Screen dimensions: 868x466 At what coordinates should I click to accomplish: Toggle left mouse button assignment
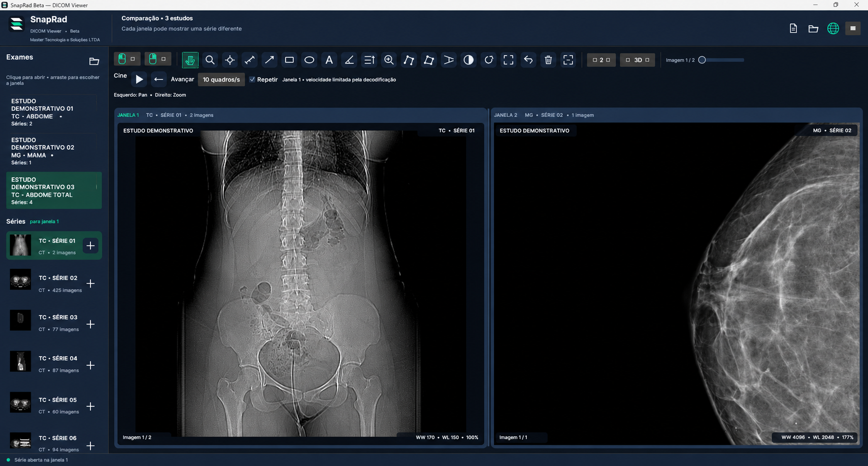tap(127, 59)
